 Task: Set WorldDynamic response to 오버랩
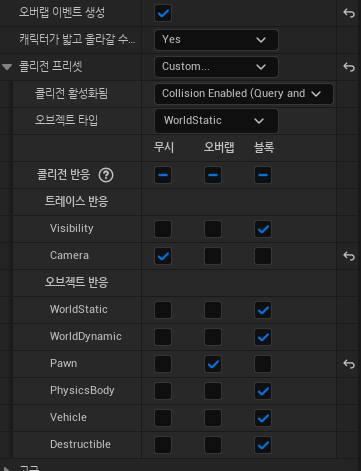pos(213,337)
